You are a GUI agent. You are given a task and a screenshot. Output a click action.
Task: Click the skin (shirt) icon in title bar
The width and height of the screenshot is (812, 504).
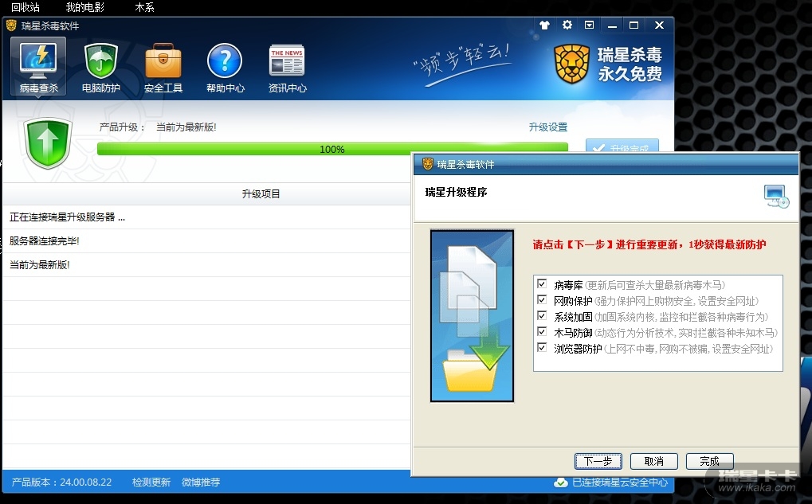point(544,25)
